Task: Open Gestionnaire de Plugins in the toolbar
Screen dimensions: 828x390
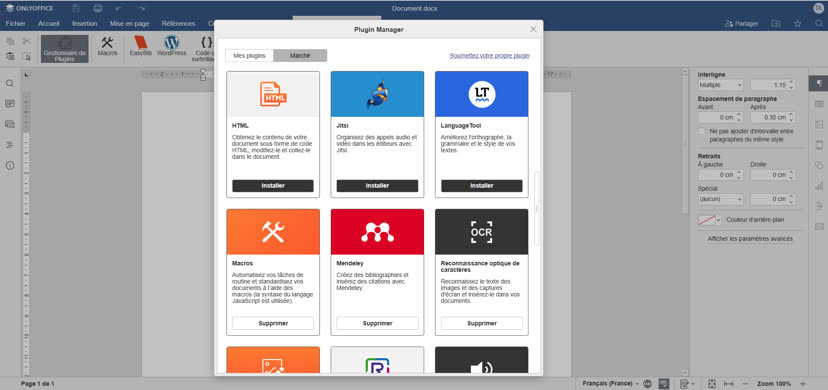Action: [x=64, y=49]
